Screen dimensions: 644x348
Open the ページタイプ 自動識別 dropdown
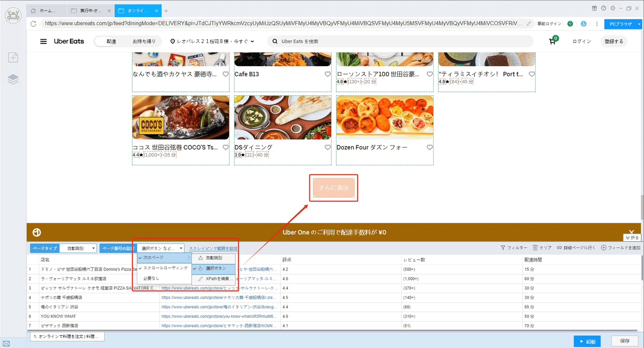pyautogui.click(x=78, y=248)
